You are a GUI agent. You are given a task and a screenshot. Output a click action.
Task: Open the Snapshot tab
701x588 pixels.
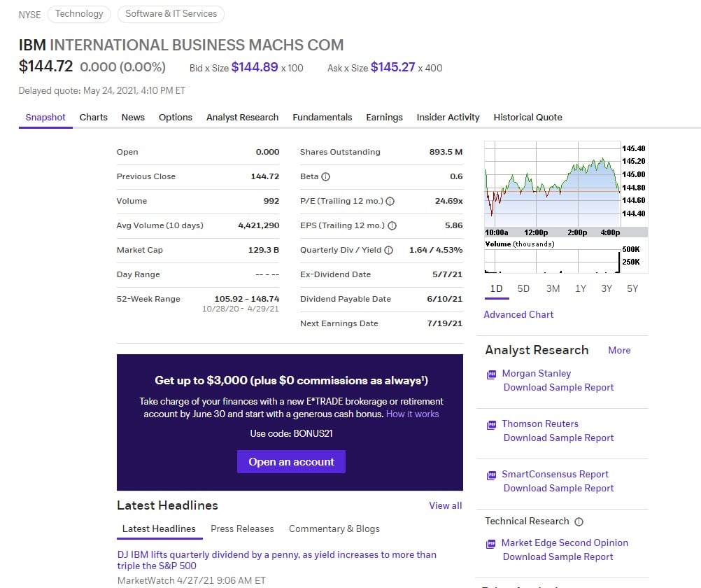[45, 117]
